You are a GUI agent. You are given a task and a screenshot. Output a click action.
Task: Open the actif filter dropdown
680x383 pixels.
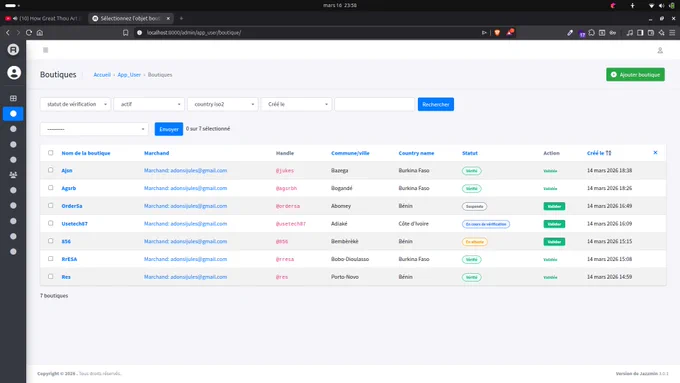click(x=149, y=104)
